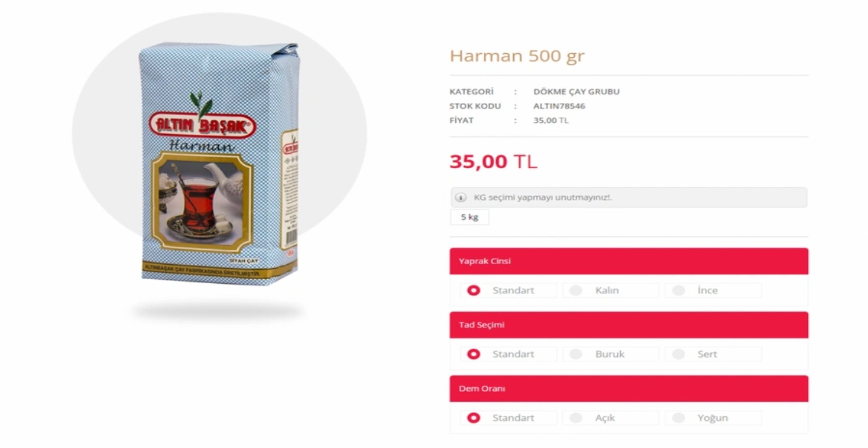Select Standart under Tad Seçimi

509,354
